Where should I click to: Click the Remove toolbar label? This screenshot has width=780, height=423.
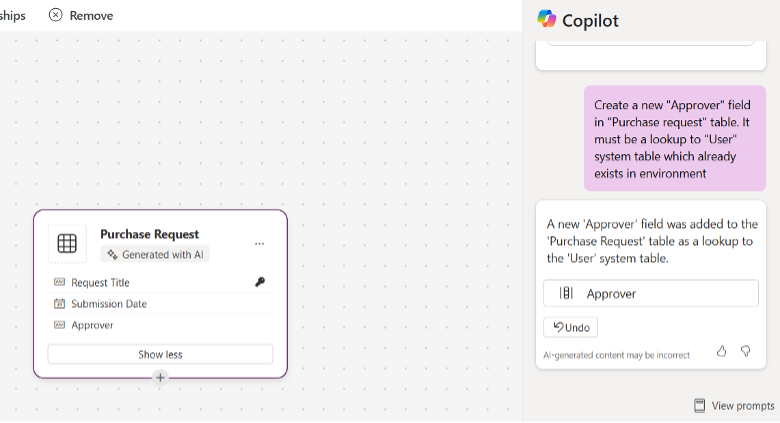click(x=91, y=16)
